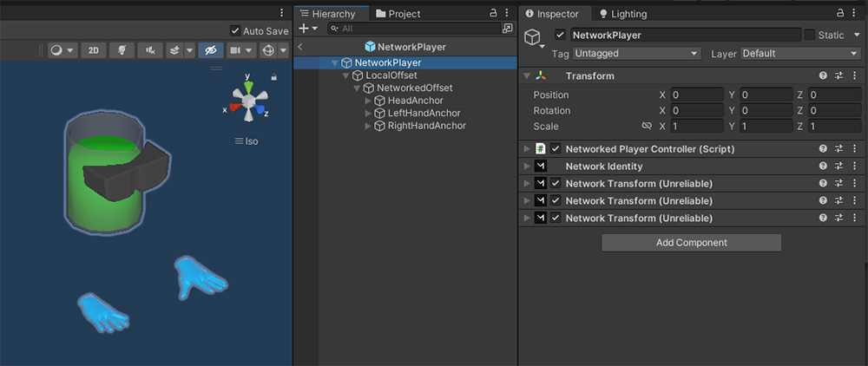Click the red X axis cone on the orientation gizmo
Viewport: 868px width, 366px height.
tap(235, 108)
